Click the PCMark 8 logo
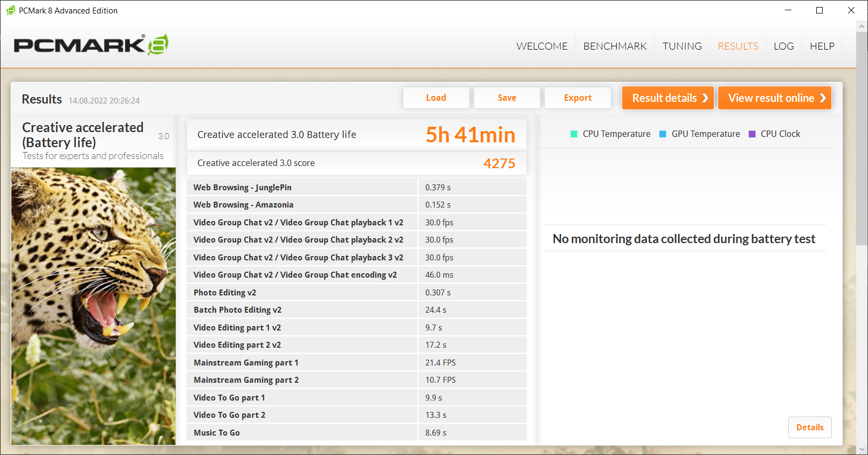This screenshot has width=868, height=455. point(91,45)
